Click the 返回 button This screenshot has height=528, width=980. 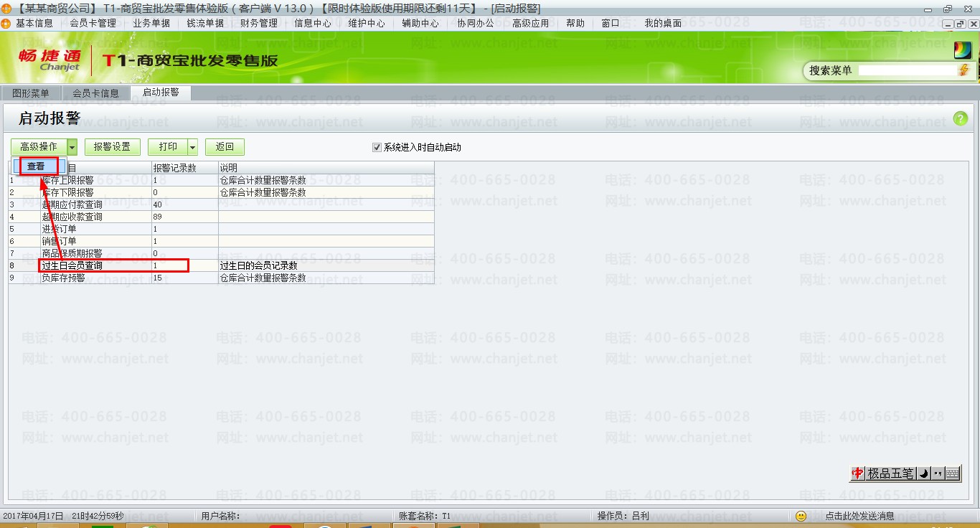tap(225, 147)
